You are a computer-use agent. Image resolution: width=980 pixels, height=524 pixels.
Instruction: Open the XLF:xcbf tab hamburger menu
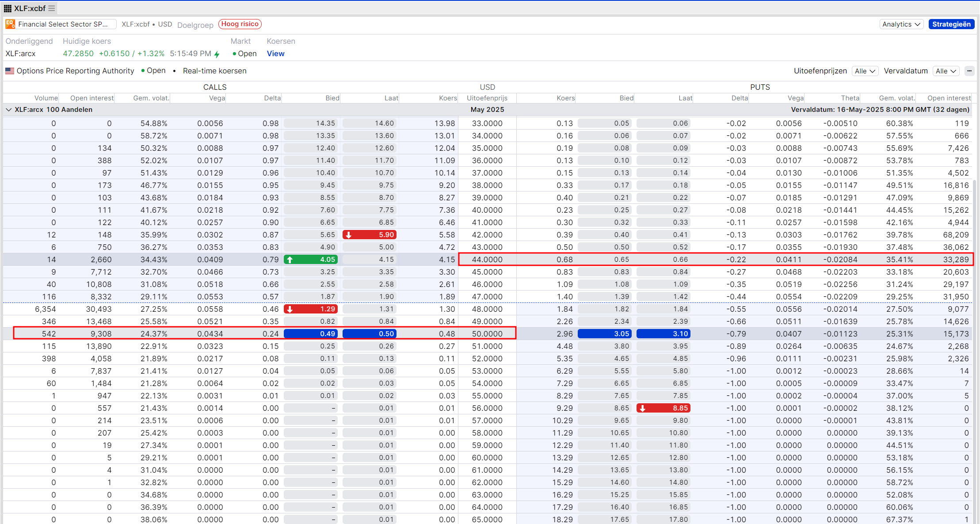[x=52, y=8]
